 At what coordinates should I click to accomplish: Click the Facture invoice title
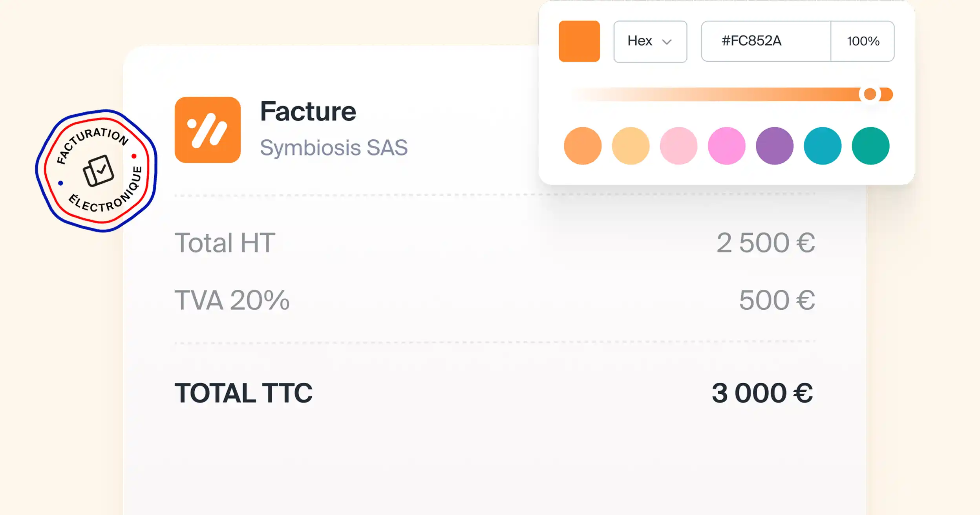[x=308, y=111]
